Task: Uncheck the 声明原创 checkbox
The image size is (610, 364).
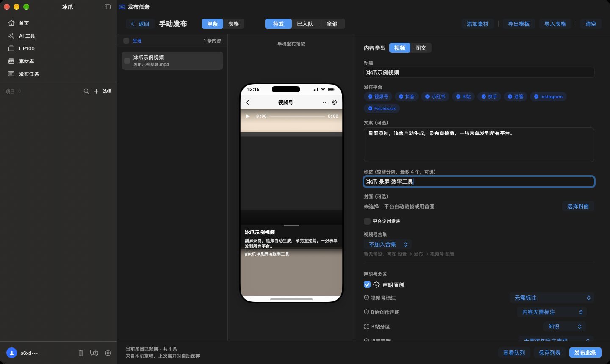Action: click(367, 284)
